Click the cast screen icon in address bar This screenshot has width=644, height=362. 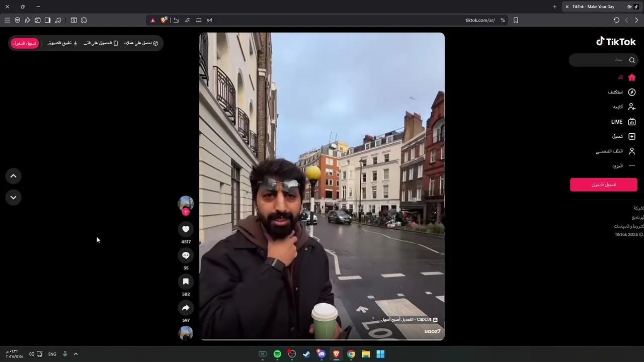point(199,20)
